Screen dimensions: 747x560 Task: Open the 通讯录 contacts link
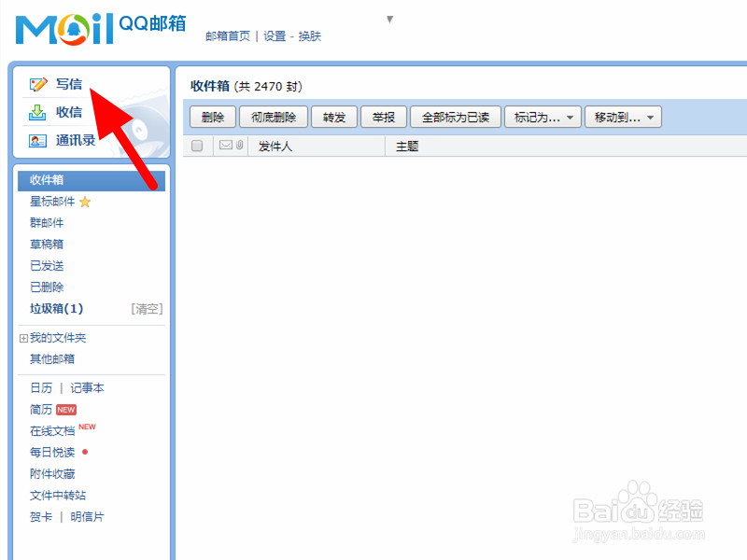(x=76, y=141)
